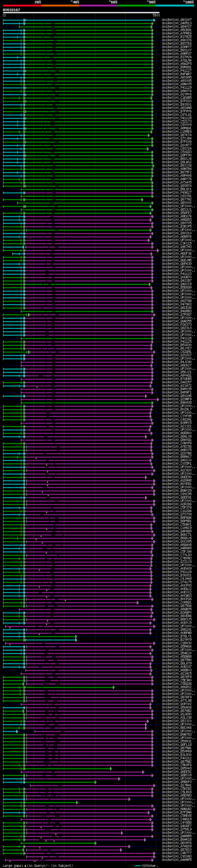Select the UniRef100_B8MA17 label

pos(176,457)
